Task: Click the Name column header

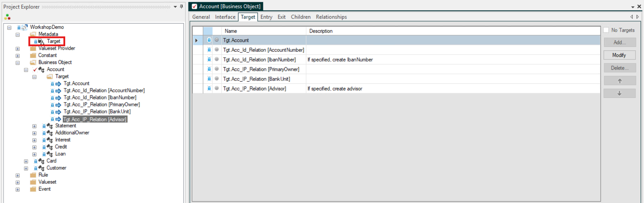Action: (264, 31)
